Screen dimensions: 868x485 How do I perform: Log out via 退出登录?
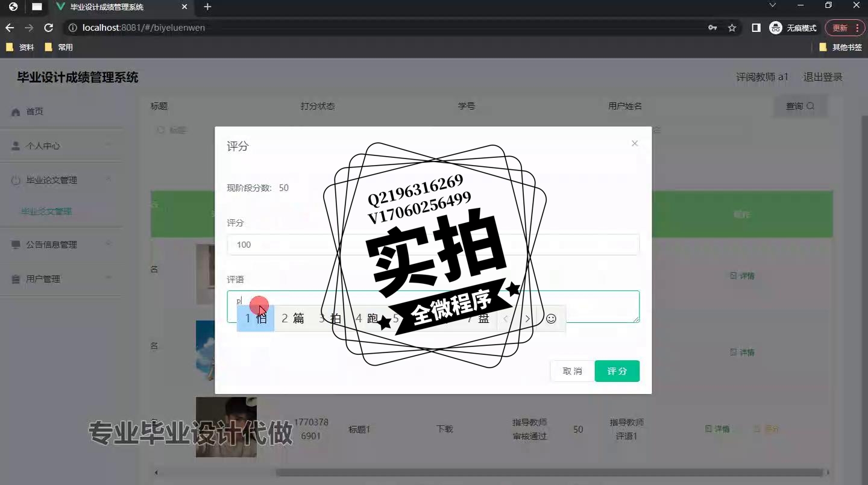(x=823, y=77)
